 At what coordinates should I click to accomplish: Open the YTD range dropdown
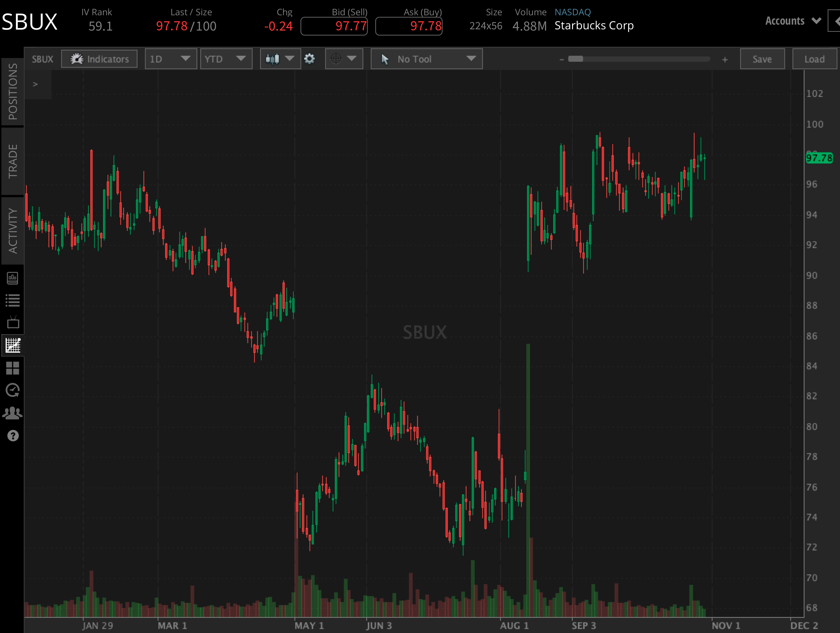click(226, 59)
